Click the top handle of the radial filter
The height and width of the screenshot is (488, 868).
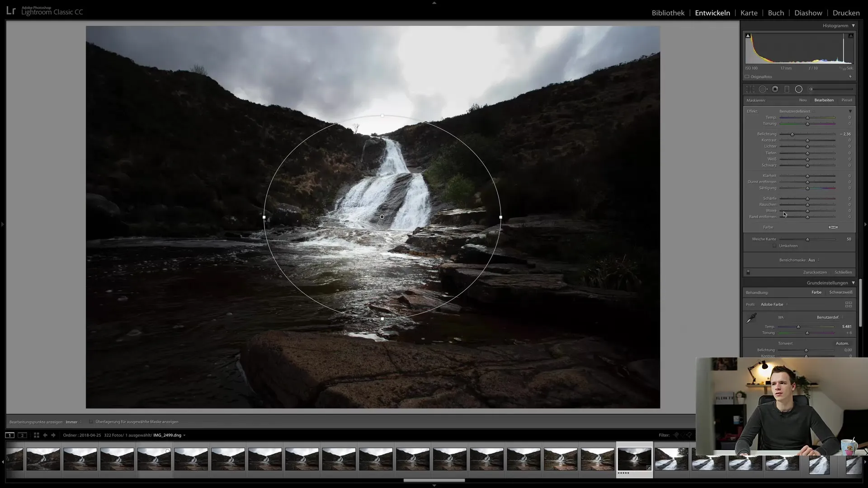382,116
